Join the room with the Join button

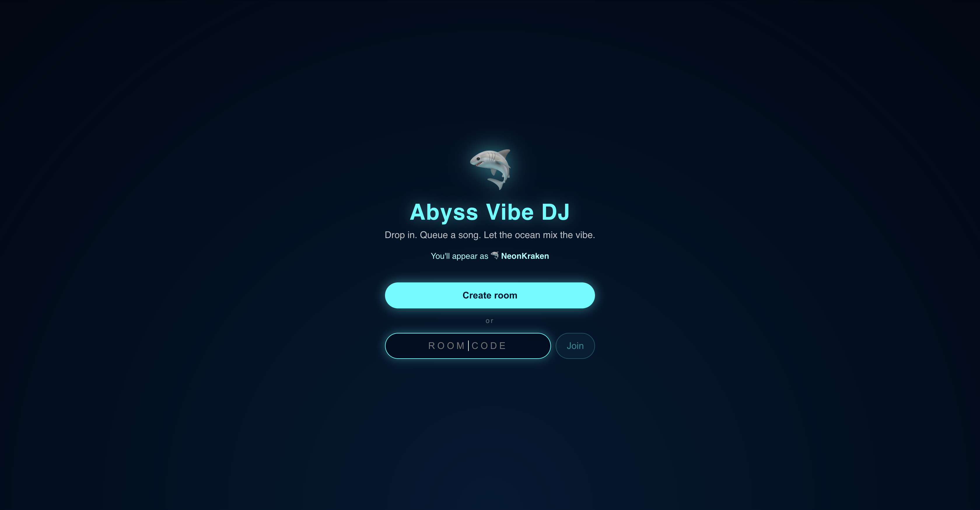click(x=575, y=345)
